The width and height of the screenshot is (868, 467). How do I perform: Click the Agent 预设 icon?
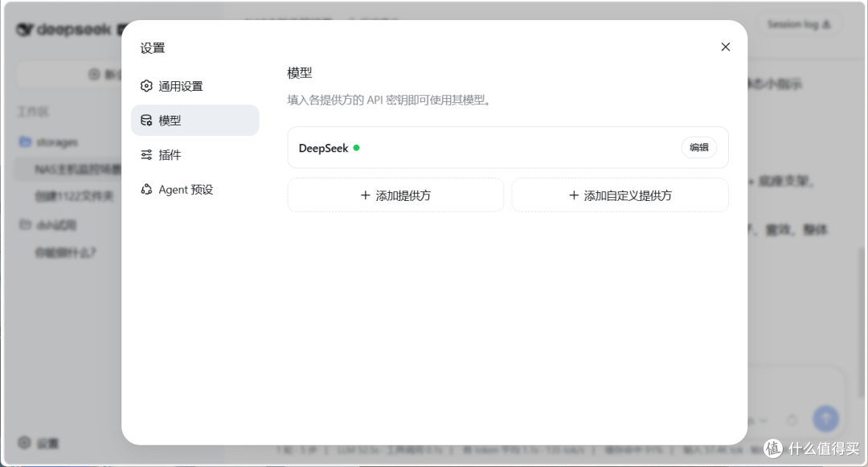click(146, 189)
